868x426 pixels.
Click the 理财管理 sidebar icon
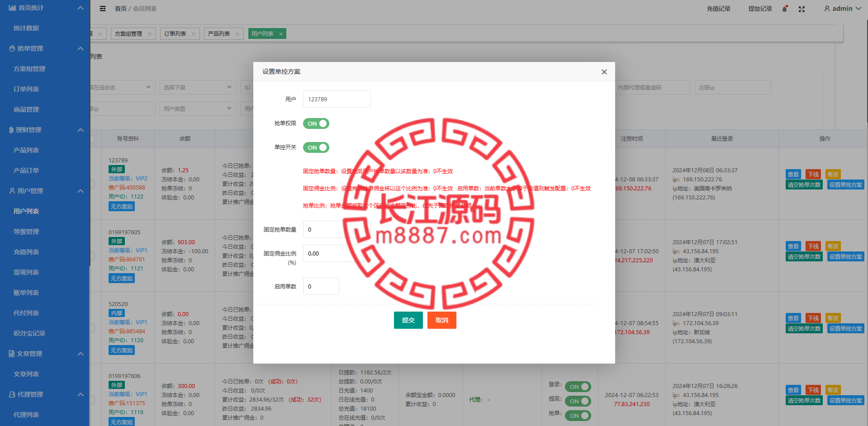(x=11, y=130)
